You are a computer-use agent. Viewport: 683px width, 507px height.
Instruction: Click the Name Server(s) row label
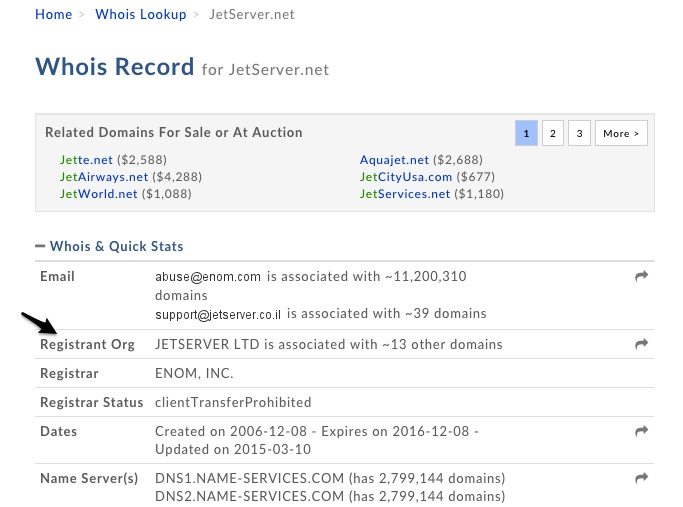[x=89, y=478]
